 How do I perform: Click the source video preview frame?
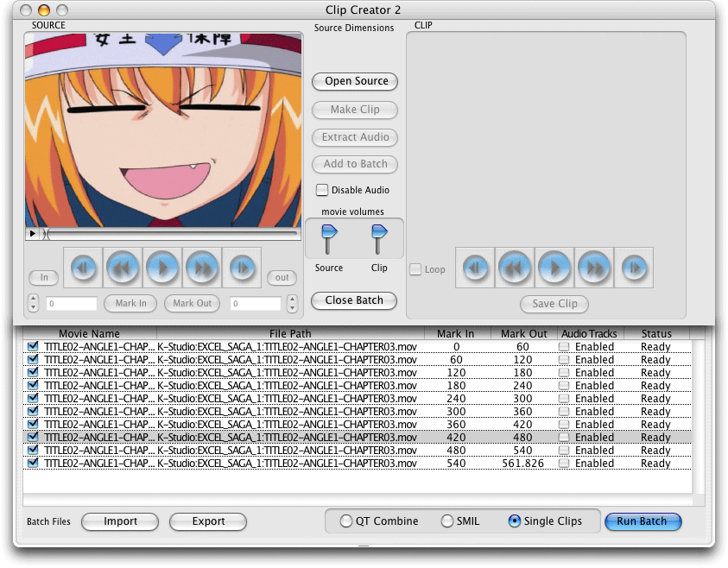pyautogui.click(x=163, y=130)
